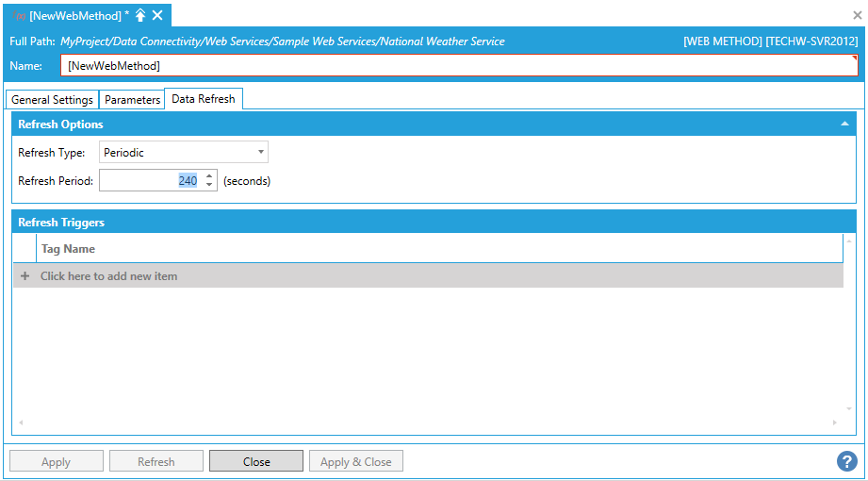
Task: Collapse the Refresh Options section
Action: click(844, 124)
